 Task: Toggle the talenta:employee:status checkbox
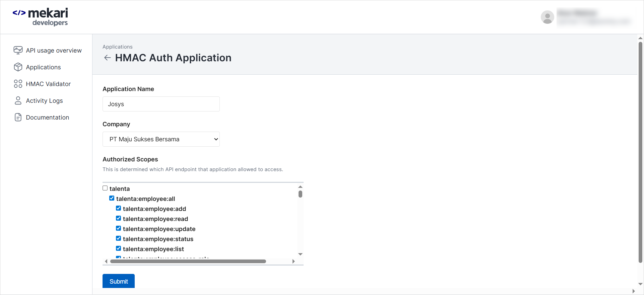tap(119, 238)
